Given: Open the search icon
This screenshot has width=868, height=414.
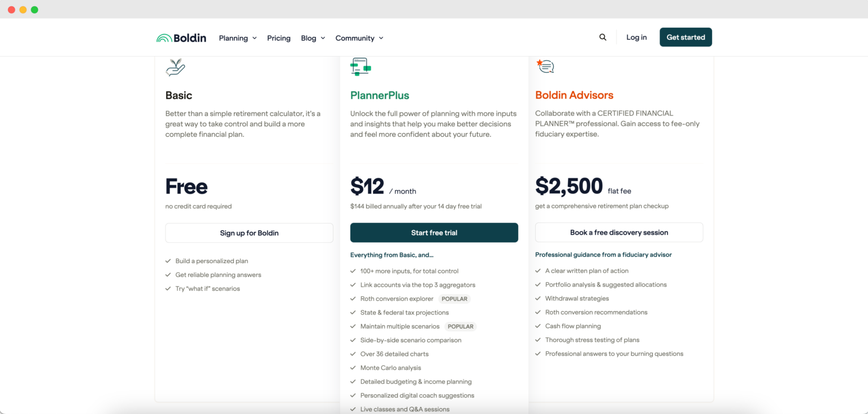Looking at the screenshot, I should (602, 37).
